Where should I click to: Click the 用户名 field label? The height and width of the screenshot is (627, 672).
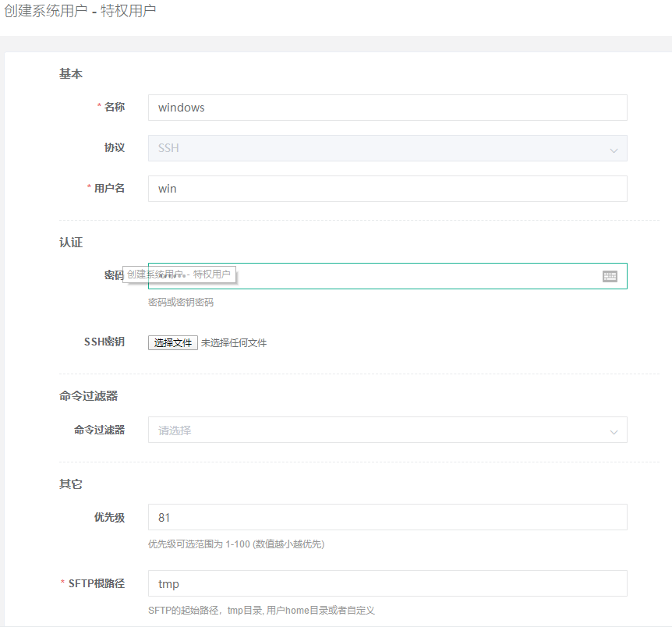pyautogui.click(x=109, y=188)
